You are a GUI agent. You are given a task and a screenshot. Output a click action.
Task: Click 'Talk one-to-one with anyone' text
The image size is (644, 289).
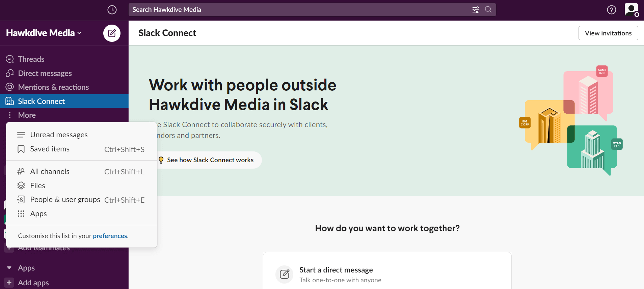click(340, 280)
